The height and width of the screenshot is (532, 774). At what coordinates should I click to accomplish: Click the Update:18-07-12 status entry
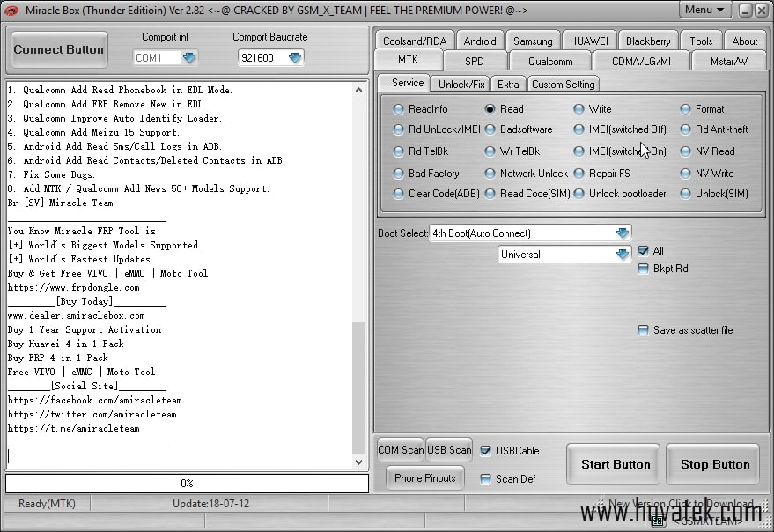pyautogui.click(x=210, y=503)
